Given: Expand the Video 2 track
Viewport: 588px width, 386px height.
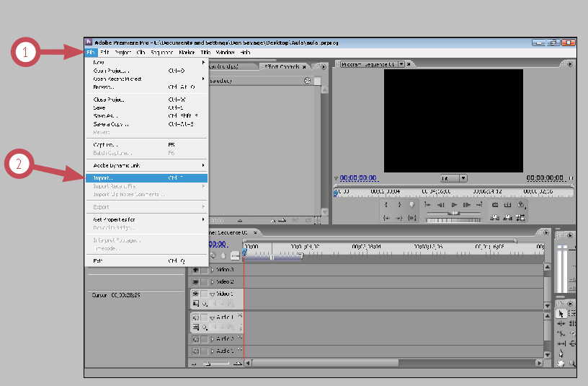Looking at the screenshot, I should [x=213, y=281].
